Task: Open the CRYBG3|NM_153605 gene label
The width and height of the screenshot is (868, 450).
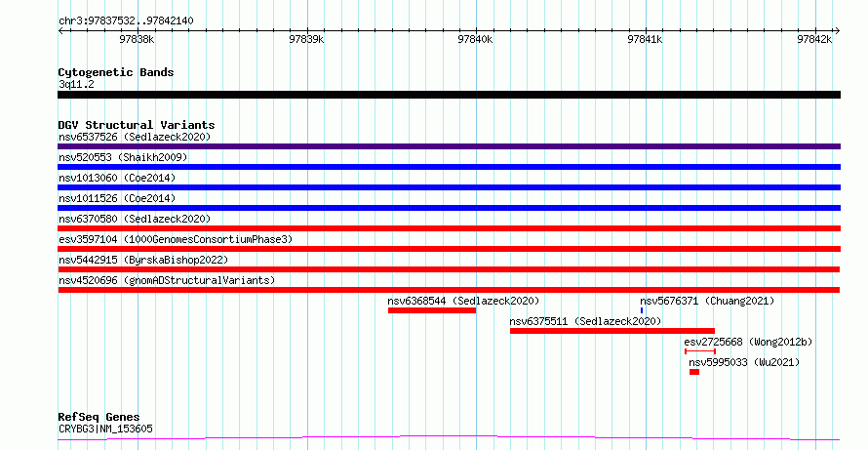Action: [x=105, y=429]
